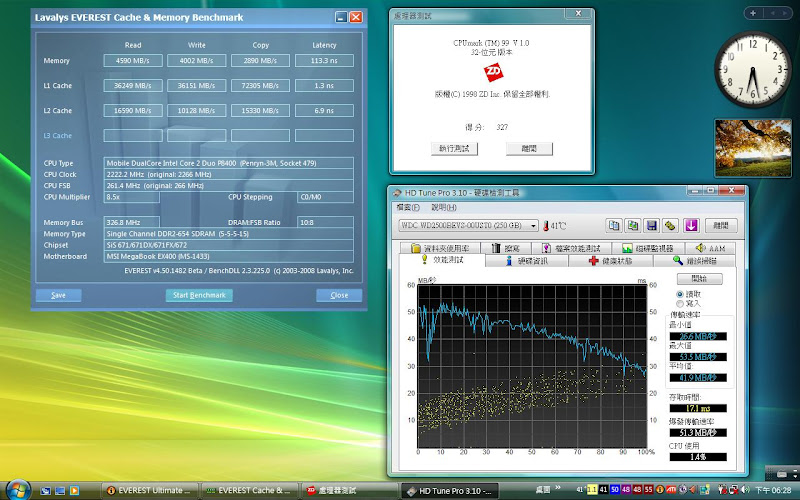Switch to the benchmark tab with light bulb
Image resolution: width=800 pixels, height=500 pixels.
click(442, 260)
